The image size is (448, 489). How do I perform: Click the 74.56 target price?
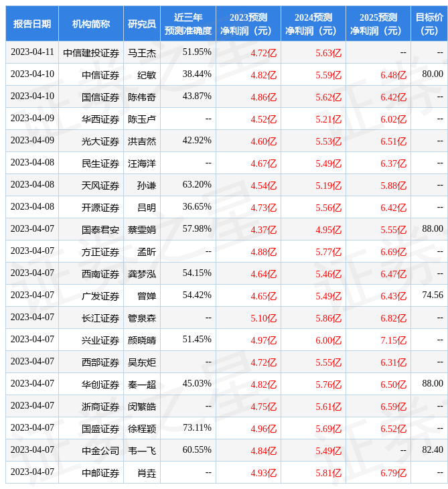433,295
